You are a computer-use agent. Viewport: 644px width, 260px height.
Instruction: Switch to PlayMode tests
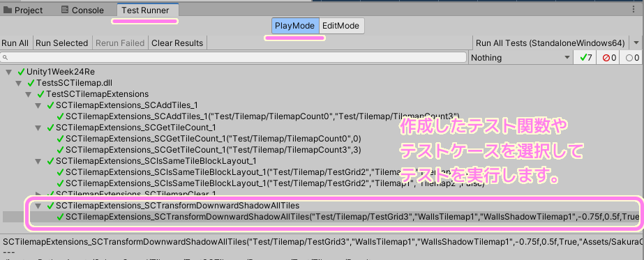point(295,26)
